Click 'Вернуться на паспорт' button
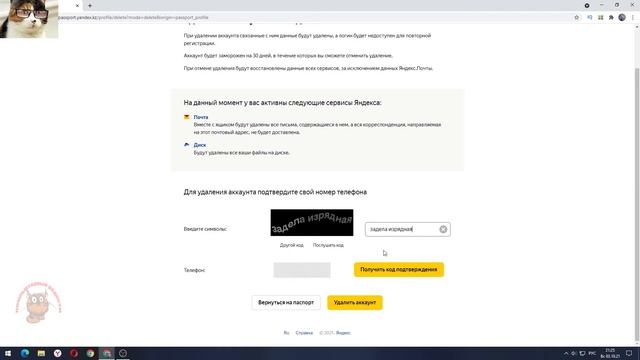The height and width of the screenshot is (360, 640). pos(286,302)
